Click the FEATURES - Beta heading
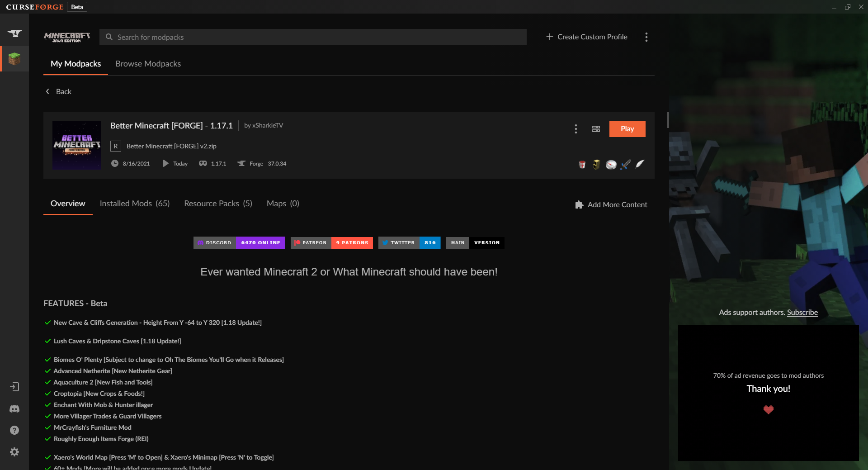This screenshot has height=470, width=868. [x=75, y=304]
